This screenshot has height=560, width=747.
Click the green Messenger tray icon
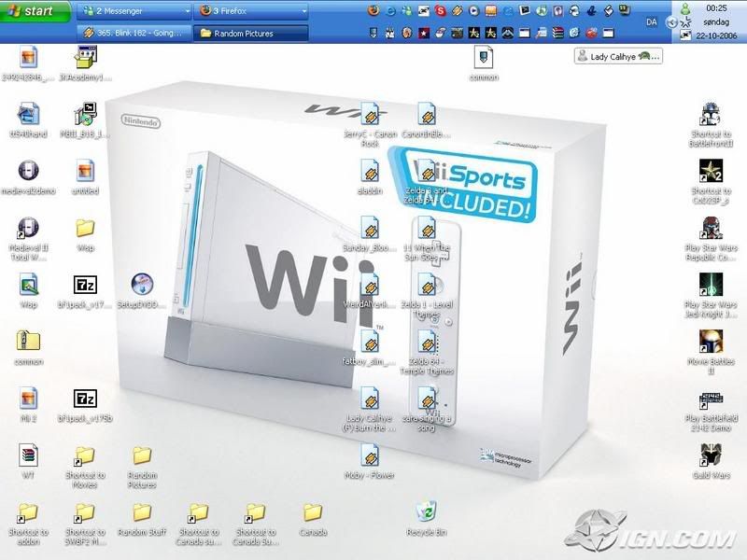[x=685, y=8]
